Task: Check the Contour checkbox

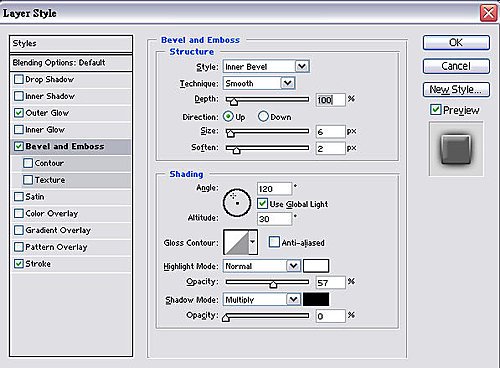Action: 28,163
